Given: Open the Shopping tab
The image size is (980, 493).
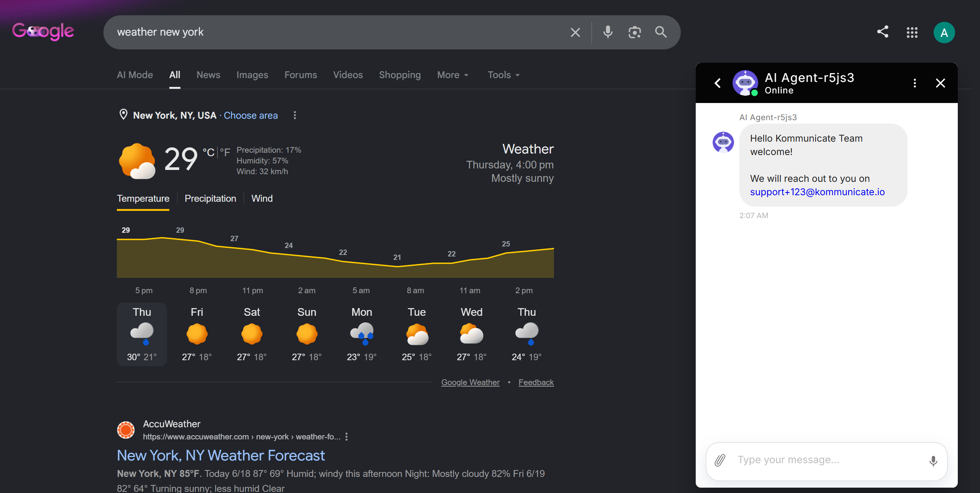Looking at the screenshot, I should click(400, 75).
